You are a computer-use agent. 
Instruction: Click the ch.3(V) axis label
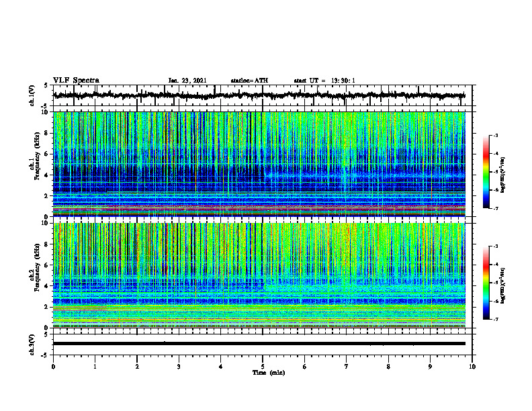coord(32,345)
